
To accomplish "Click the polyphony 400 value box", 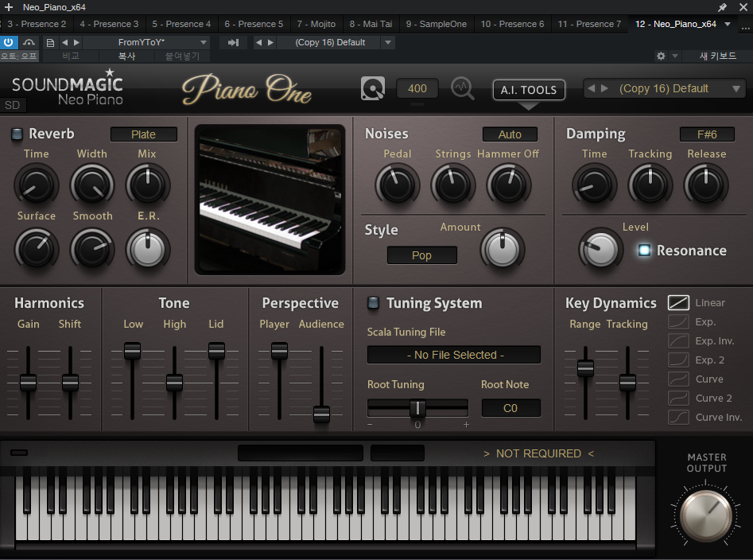I will pos(417,89).
